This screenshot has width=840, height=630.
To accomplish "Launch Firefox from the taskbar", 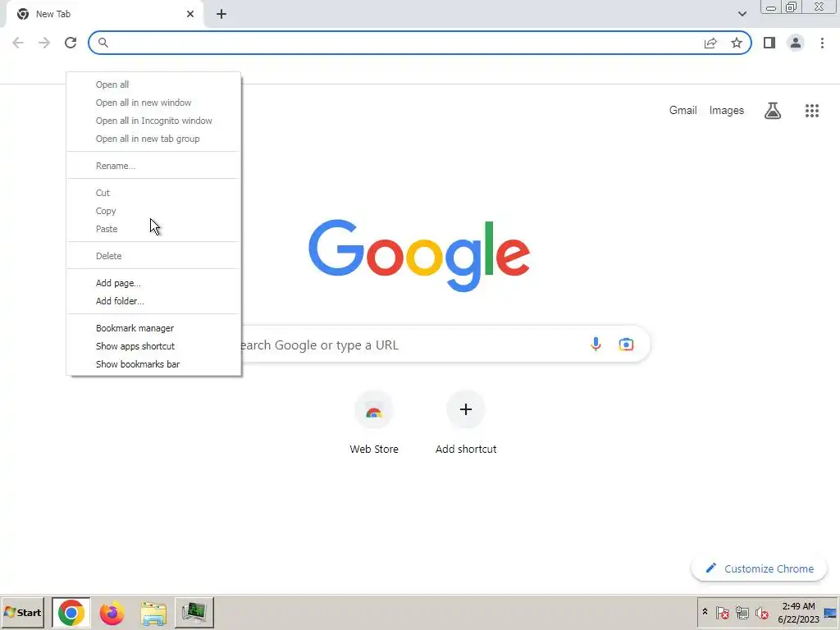I will click(x=112, y=612).
